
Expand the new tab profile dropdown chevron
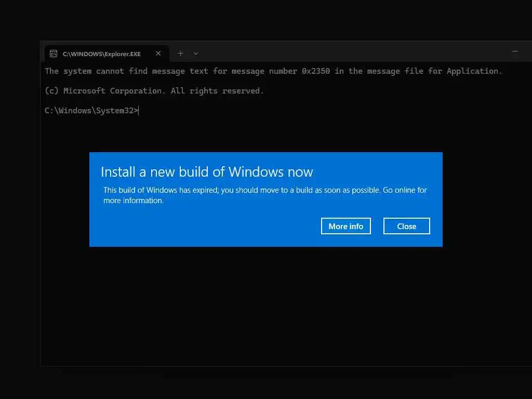pos(196,54)
